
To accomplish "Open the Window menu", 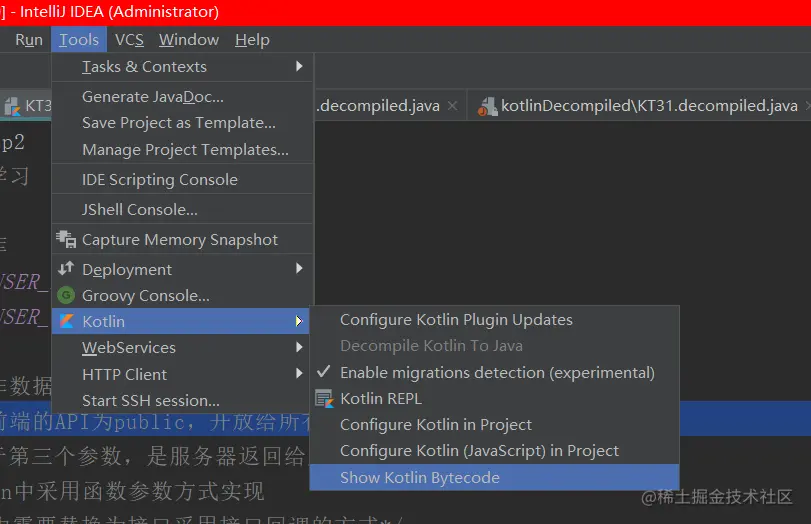I will (x=189, y=40).
